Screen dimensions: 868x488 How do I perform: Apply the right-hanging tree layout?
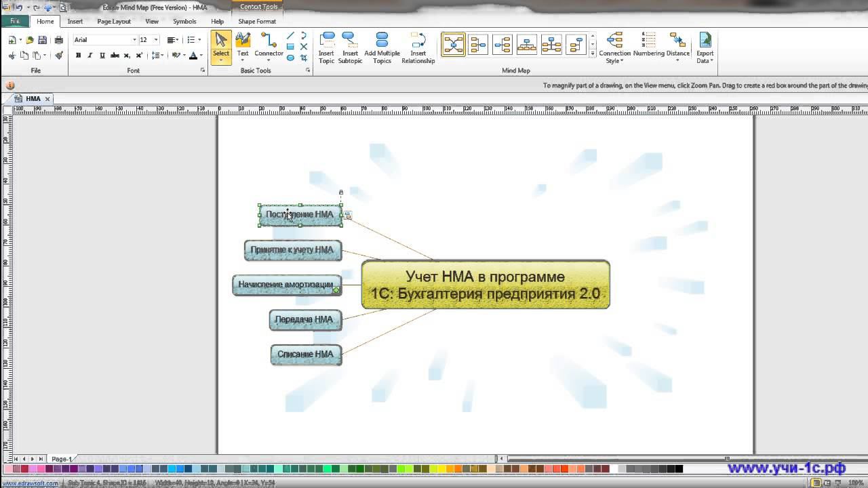(x=576, y=45)
